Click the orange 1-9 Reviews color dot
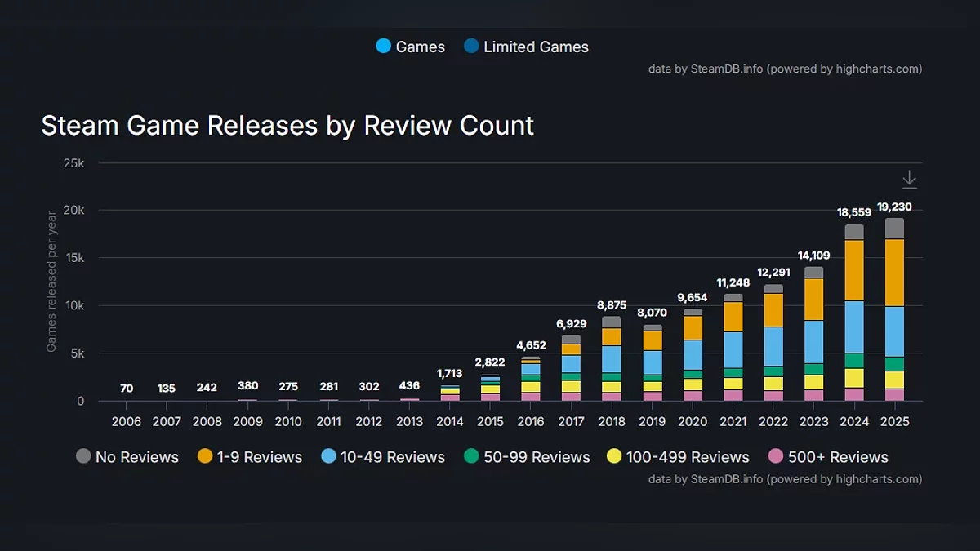 204,456
